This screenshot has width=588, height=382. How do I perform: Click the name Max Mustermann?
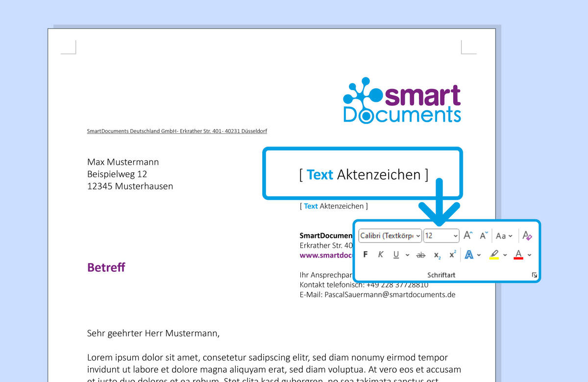(123, 162)
